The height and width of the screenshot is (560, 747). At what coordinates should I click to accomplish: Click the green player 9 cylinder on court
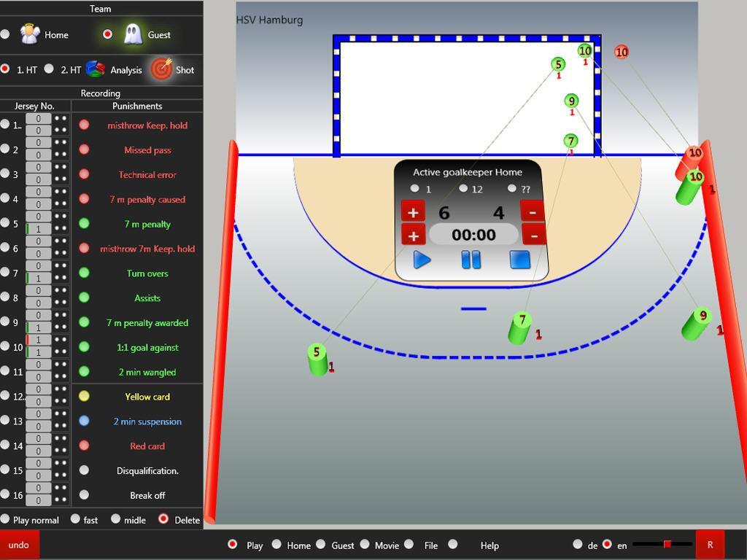697,324
